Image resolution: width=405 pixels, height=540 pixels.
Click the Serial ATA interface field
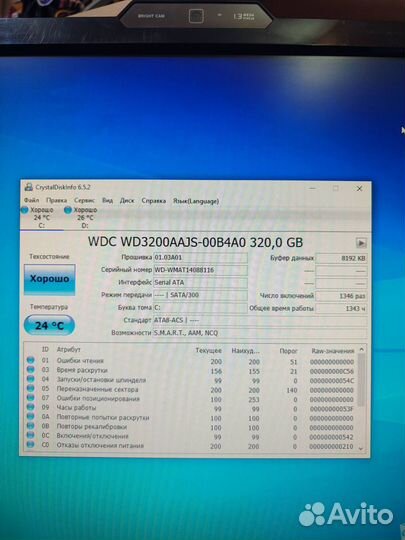200,282
